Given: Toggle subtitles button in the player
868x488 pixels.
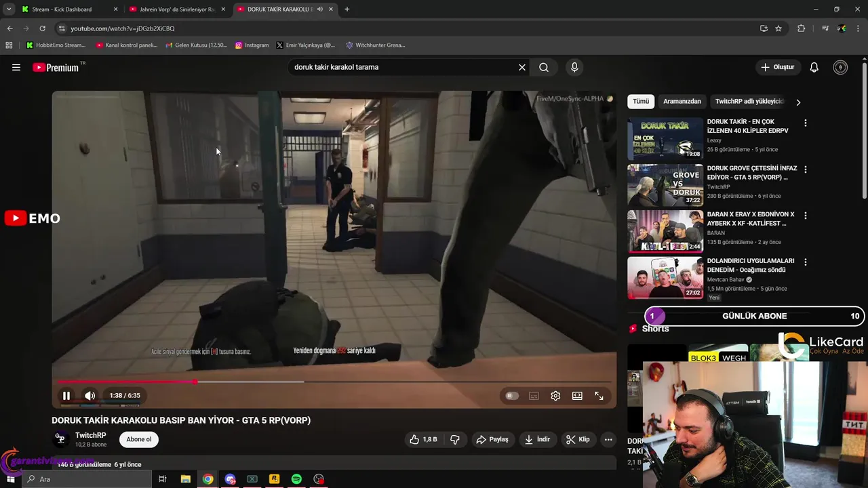Looking at the screenshot, I should tap(534, 396).
